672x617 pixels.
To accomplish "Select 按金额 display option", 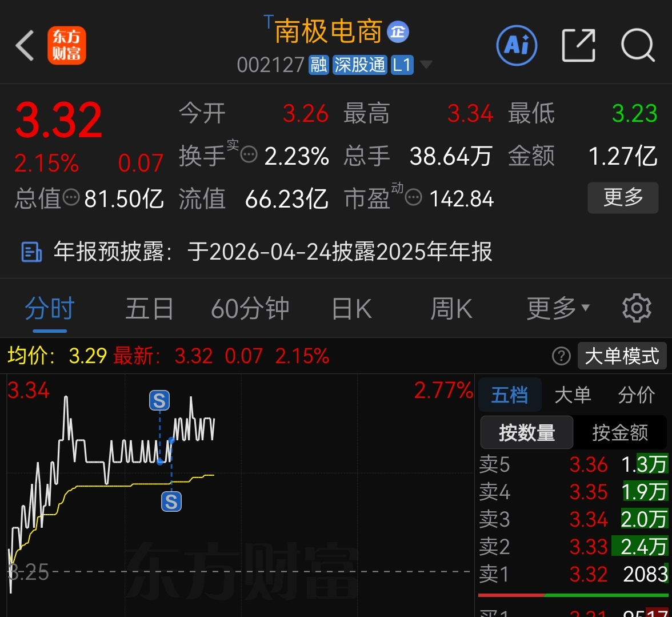I will pos(619,433).
